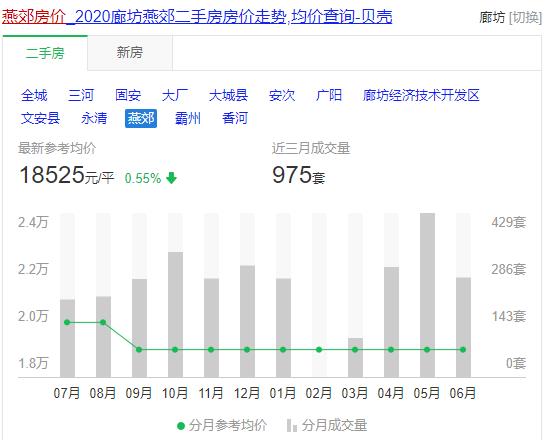551x440 pixels.
Task: Switch to the 新房 tab
Action: pos(130,53)
